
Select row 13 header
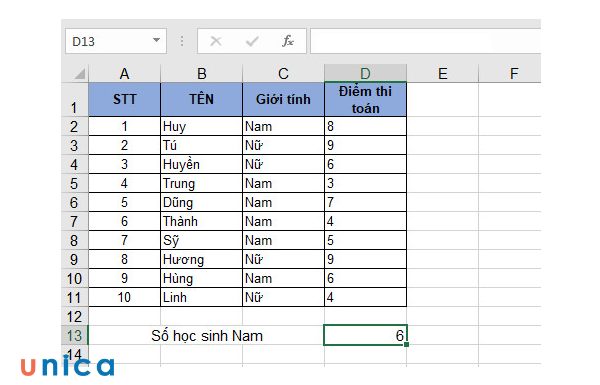click(75, 336)
